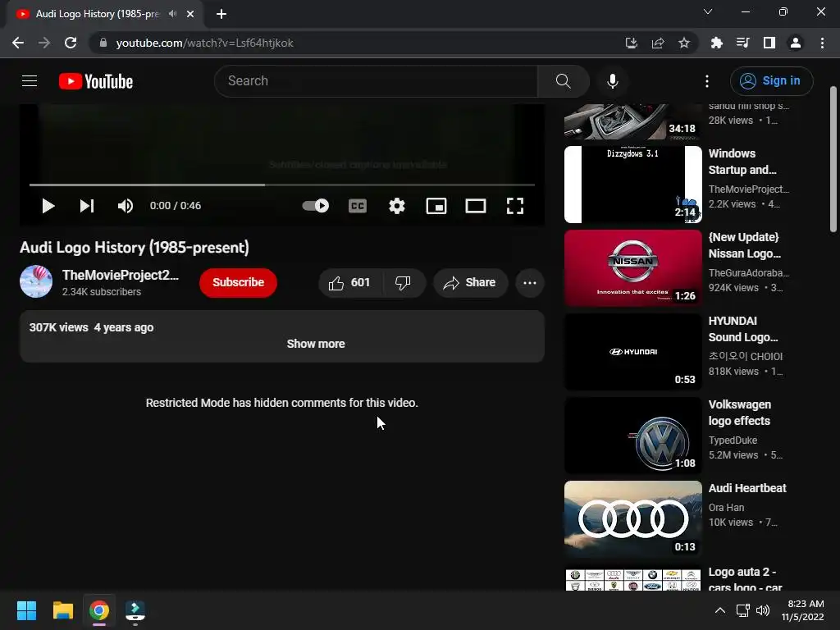The width and height of the screenshot is (840, 630).
Task: Toggle closed captions CC button
Action: (358, 206)
